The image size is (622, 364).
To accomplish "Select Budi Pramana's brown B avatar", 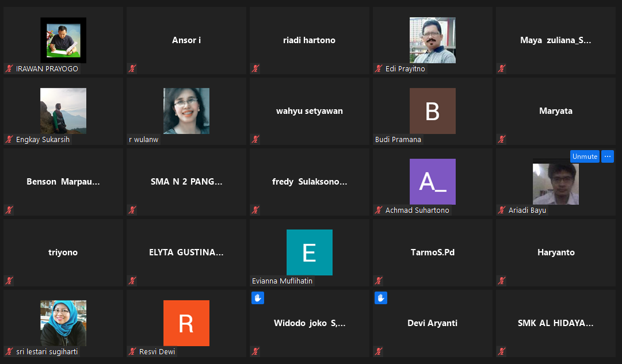I will coord(432,111).
